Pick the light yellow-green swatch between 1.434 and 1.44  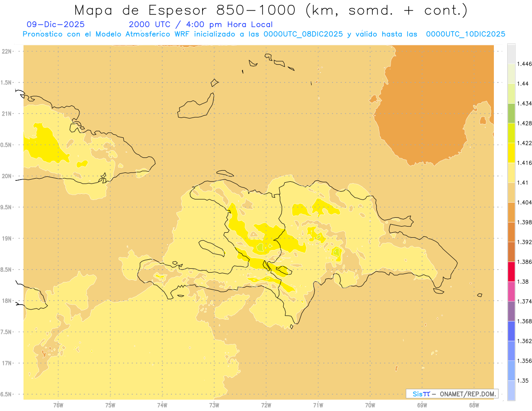pyautogui.click(x=511, y=94)
